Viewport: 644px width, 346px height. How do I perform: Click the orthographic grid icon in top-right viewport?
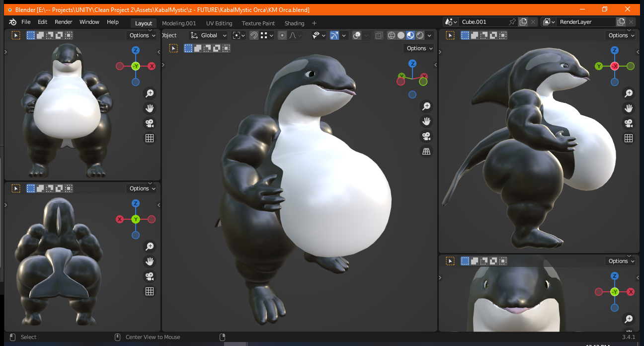[629, 138]
